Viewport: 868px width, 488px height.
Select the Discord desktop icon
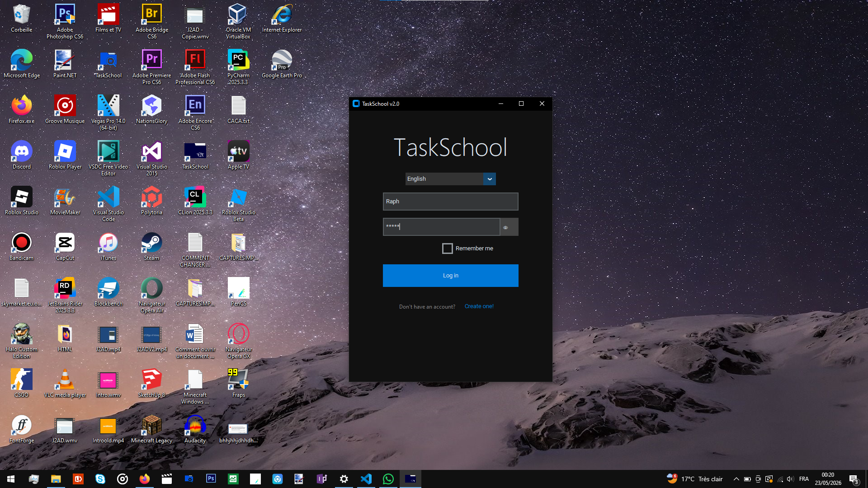(22, 155)
